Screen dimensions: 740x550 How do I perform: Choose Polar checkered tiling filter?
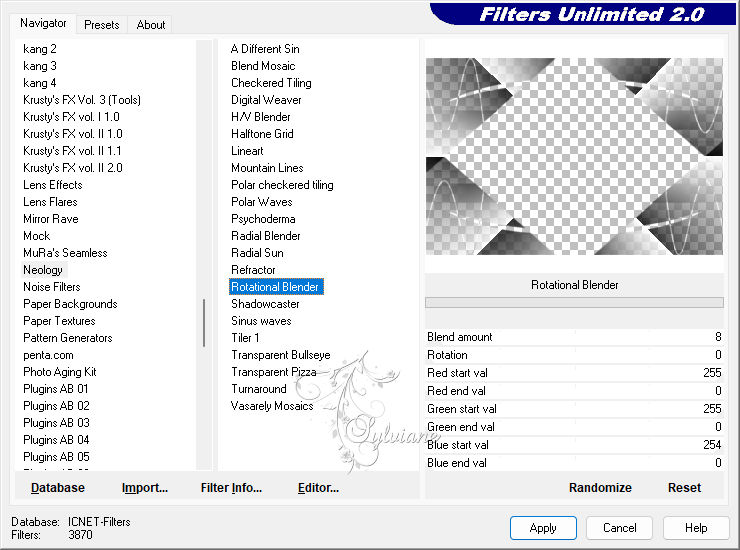282,185
